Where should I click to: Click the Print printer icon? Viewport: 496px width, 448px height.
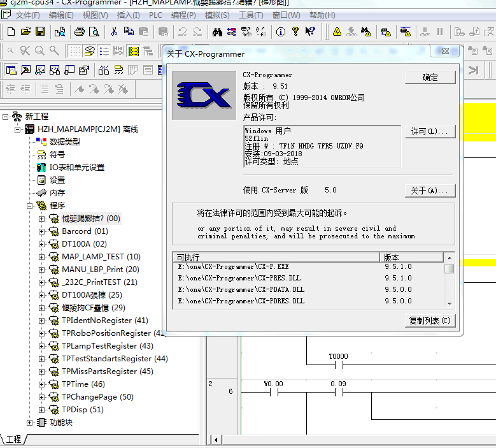tap(79, 31)
